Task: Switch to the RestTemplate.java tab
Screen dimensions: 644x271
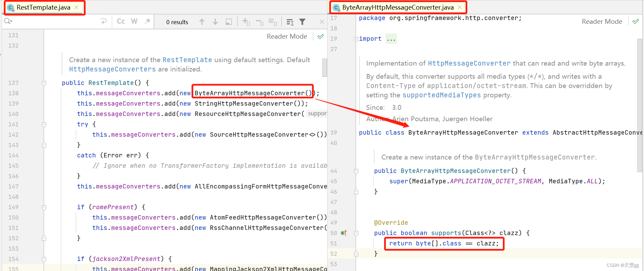Action: [43, 7]
